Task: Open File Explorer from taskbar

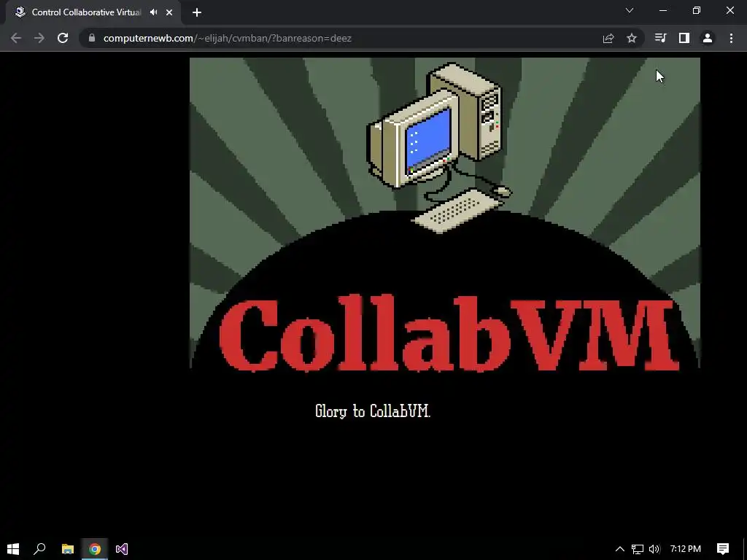Action: [68, 548]
